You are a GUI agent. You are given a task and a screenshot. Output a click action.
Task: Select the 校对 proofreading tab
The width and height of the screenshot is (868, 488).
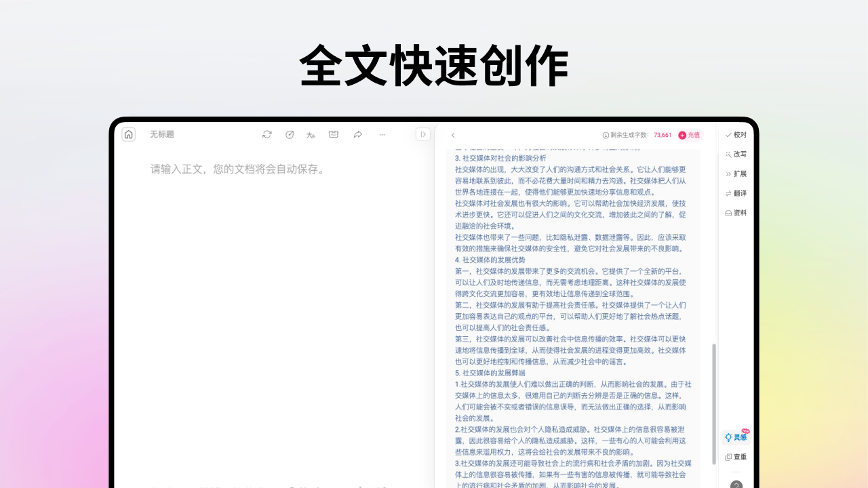(736, 135)
